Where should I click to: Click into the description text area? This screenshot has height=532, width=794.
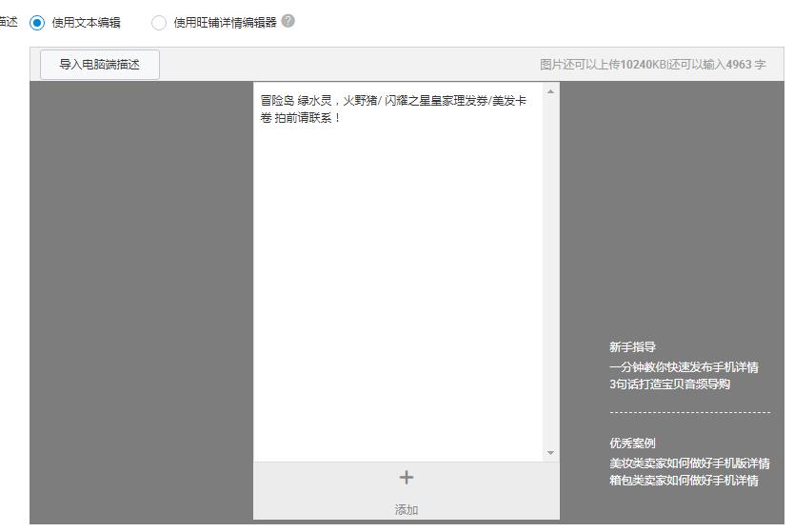(x=398, y=272)
